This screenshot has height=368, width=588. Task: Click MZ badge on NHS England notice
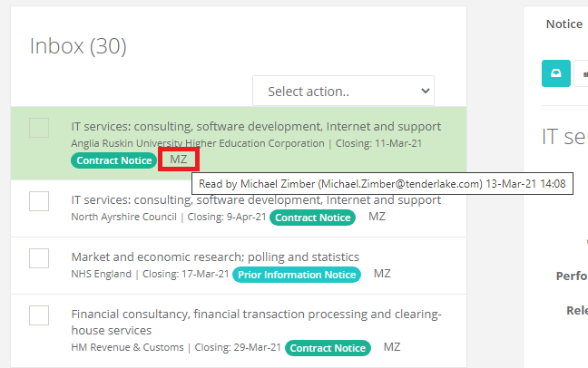(382, 274)
